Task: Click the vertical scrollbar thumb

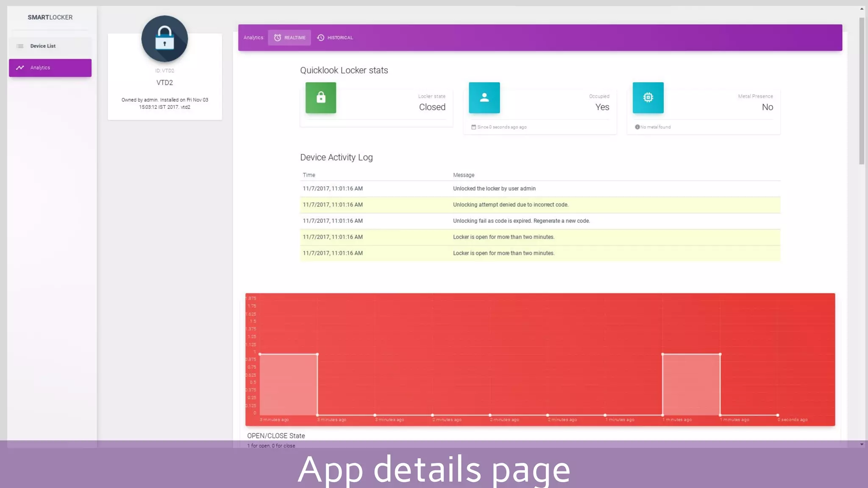Action: pyautogui.click(x=862, y=91)
